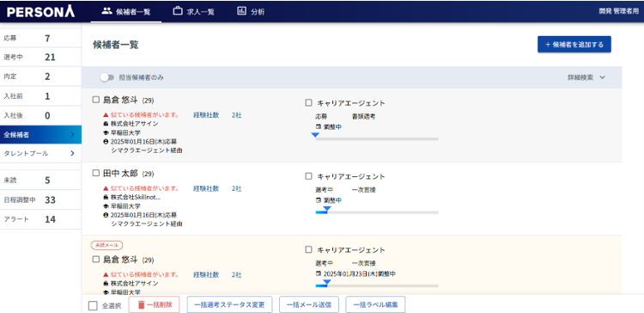The width and height of the screenshot is (644, 313).
Task: Click company icon beside 株式会社Skillnot...
Action: point(106,198)
